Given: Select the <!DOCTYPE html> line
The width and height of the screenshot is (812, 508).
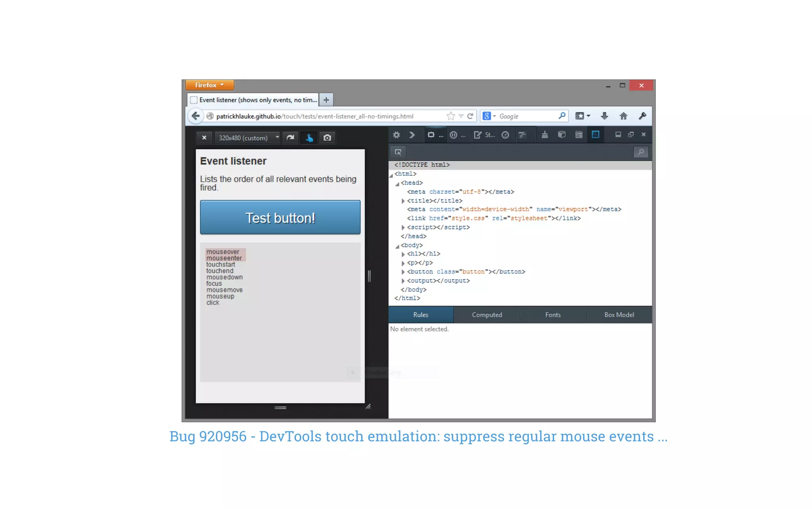Looking at the screenshot, I should pyautogui.click(x=520, y=165).
